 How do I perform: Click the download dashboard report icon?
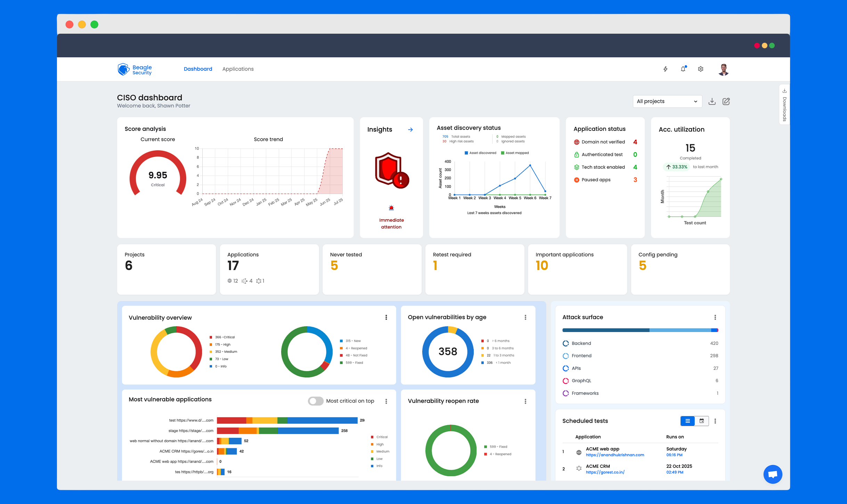pos(712,101)
